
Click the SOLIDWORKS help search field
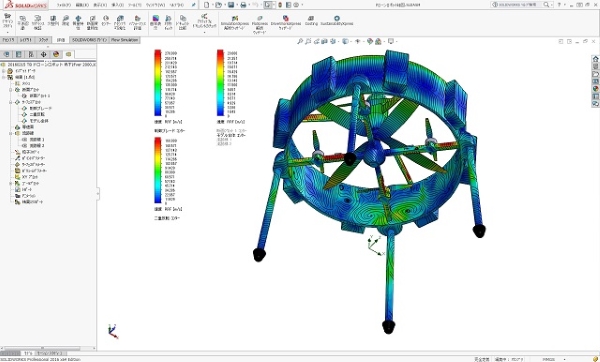click(x=521, y=5)
